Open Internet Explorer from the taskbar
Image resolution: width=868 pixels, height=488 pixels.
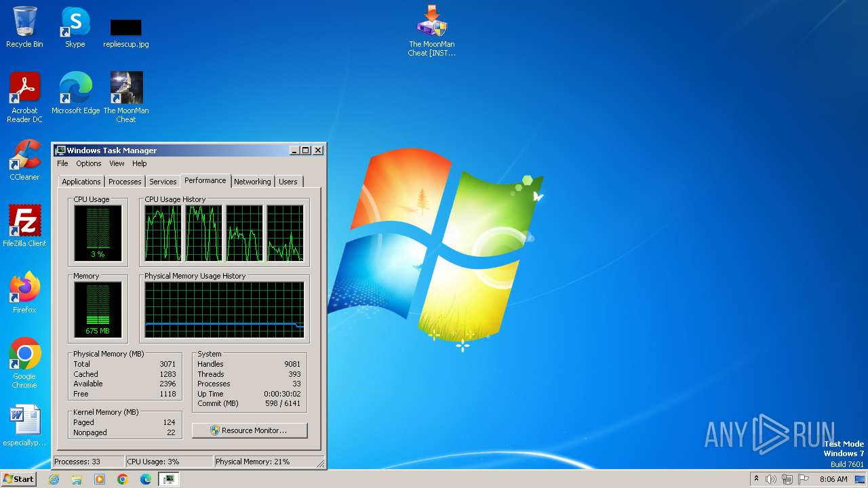pos(54,479)
